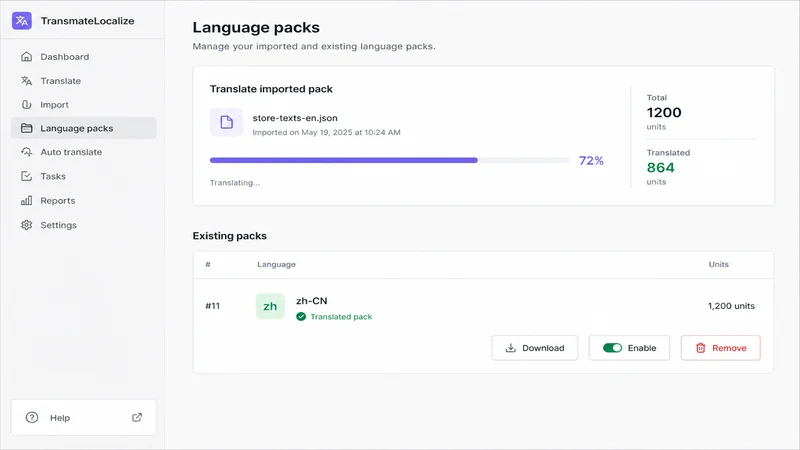Go to the Translate section
800x450 pixels.
tap(83, 81)
